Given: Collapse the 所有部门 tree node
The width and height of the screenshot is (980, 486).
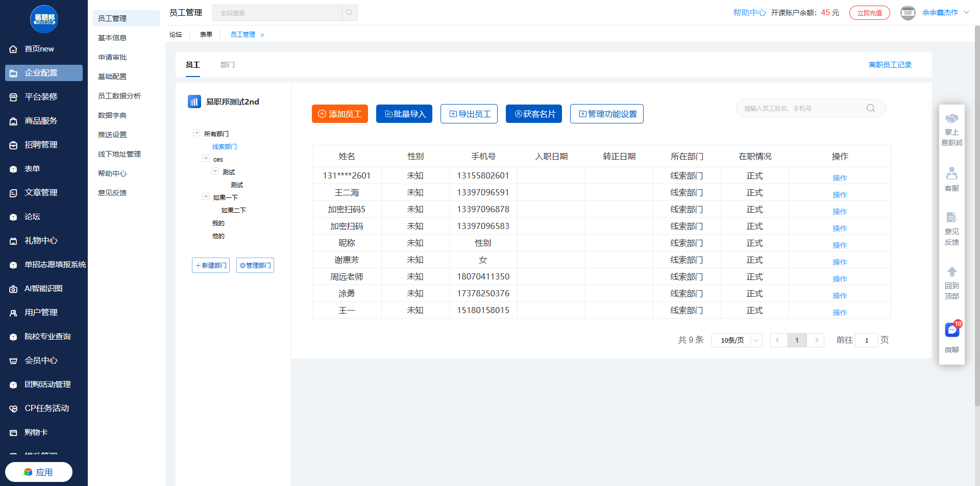Looking at the screenshot, I should coord(197,133).
